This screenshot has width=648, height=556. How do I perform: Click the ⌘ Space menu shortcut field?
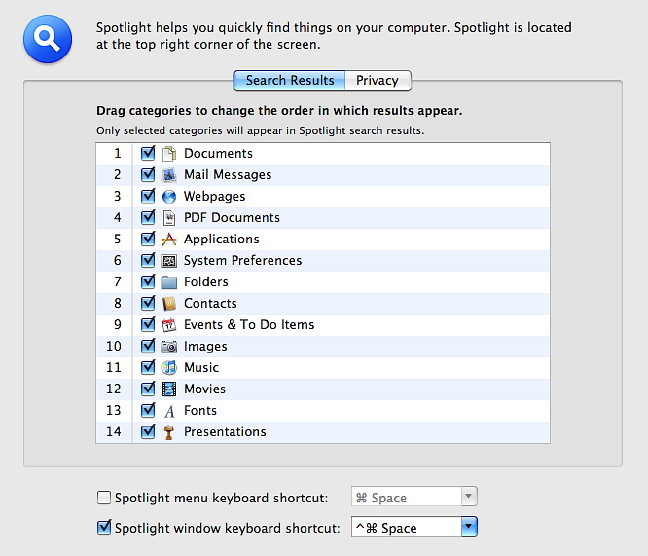(x=406, y=496)
